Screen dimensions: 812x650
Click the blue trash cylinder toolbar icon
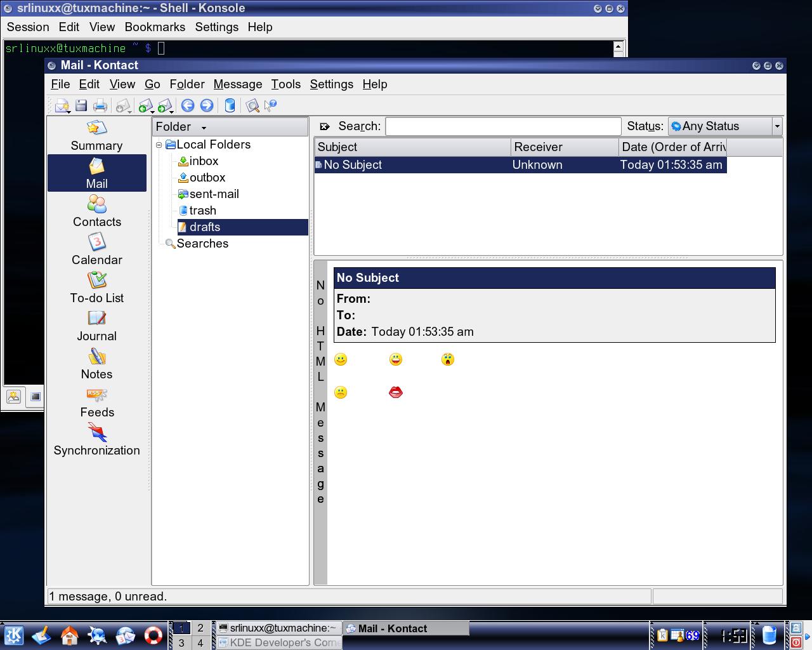tap(230, 105)
